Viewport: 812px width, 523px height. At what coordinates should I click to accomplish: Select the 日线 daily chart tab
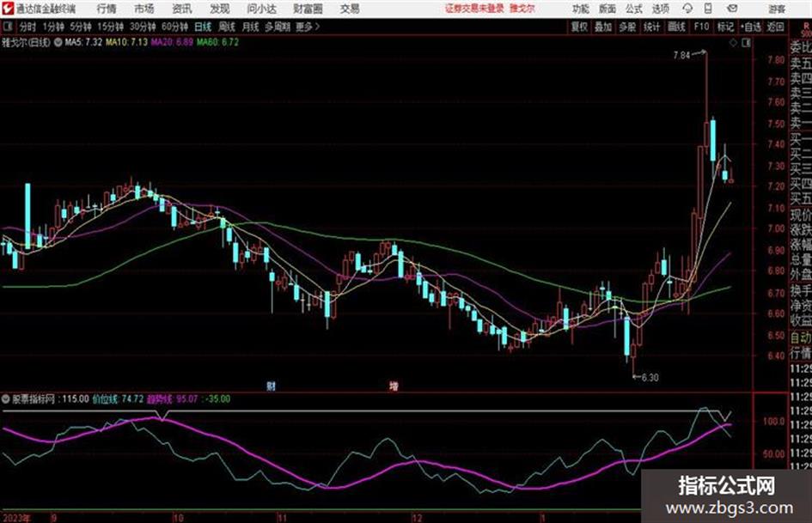(203, 27)
